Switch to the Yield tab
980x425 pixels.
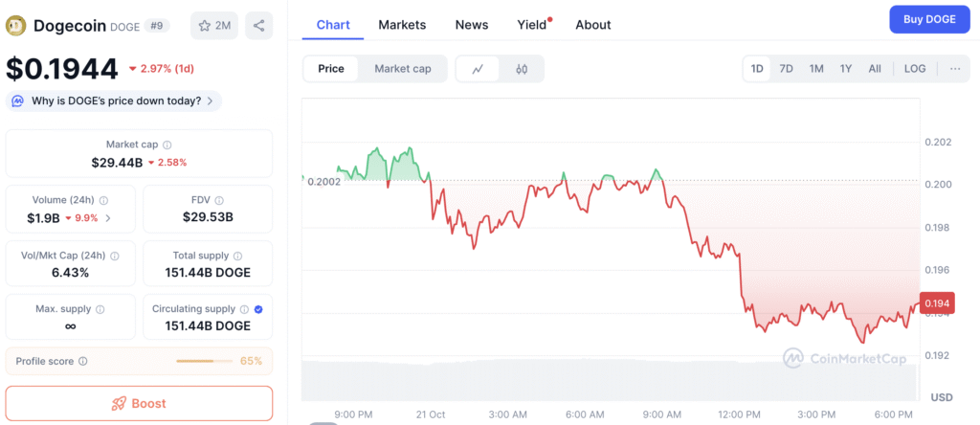(x=531, y=25)
